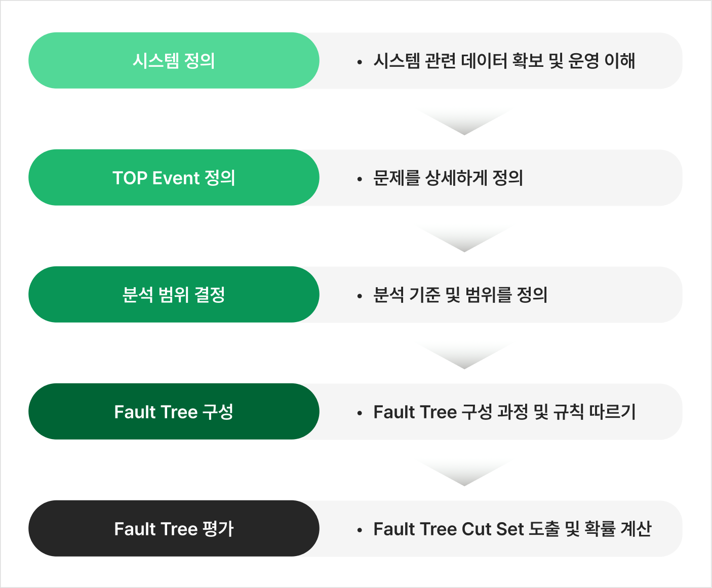712x588 pixels.
Task: Click the bullet before Fault Tree 구성 과정
Action: pyautogui.click(x=360, y=414)
